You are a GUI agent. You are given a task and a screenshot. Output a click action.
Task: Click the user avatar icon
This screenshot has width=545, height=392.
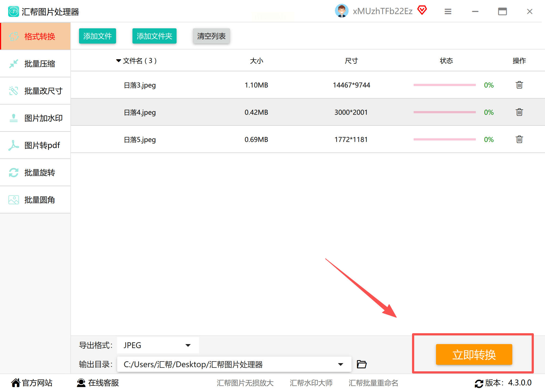click(341, 11)
